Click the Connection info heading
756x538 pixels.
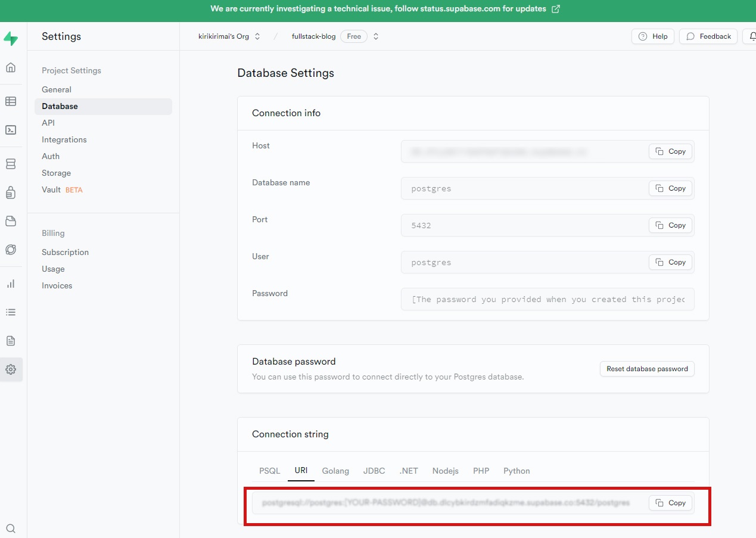click(286, 113)
